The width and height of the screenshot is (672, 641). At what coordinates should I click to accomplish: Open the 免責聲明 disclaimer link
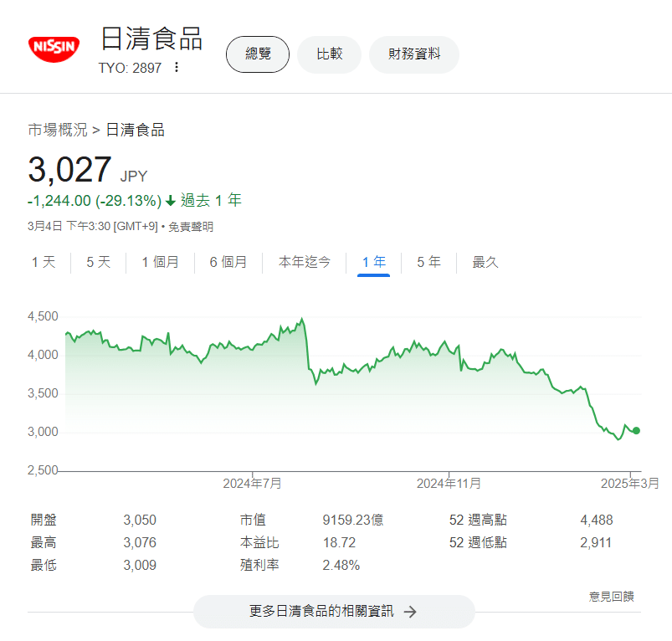coord(191,226)
